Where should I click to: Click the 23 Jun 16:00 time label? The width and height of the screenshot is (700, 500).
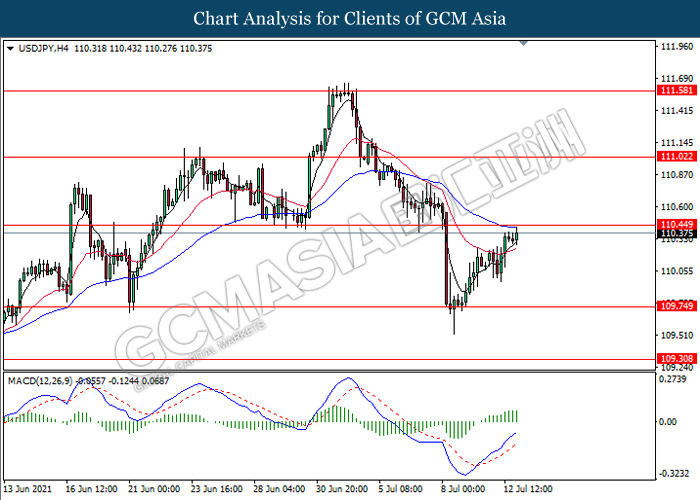[x=217, y=489]
